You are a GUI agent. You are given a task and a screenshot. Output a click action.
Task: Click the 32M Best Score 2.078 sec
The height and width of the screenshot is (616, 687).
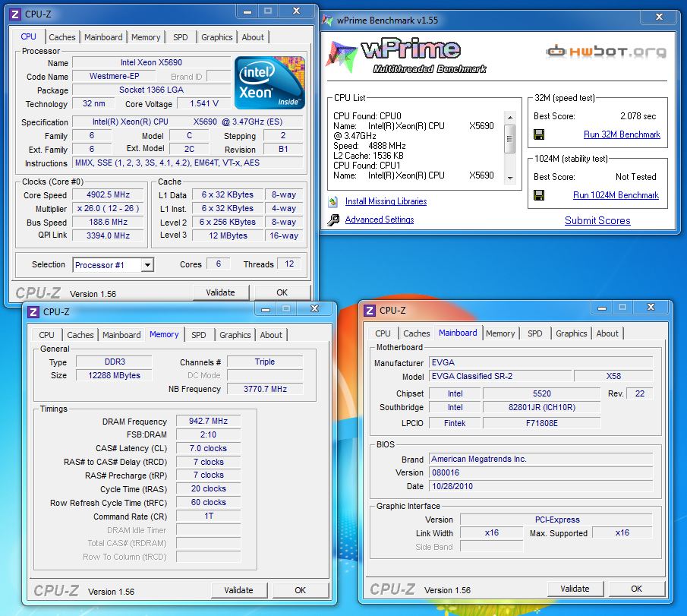point(638,116)
